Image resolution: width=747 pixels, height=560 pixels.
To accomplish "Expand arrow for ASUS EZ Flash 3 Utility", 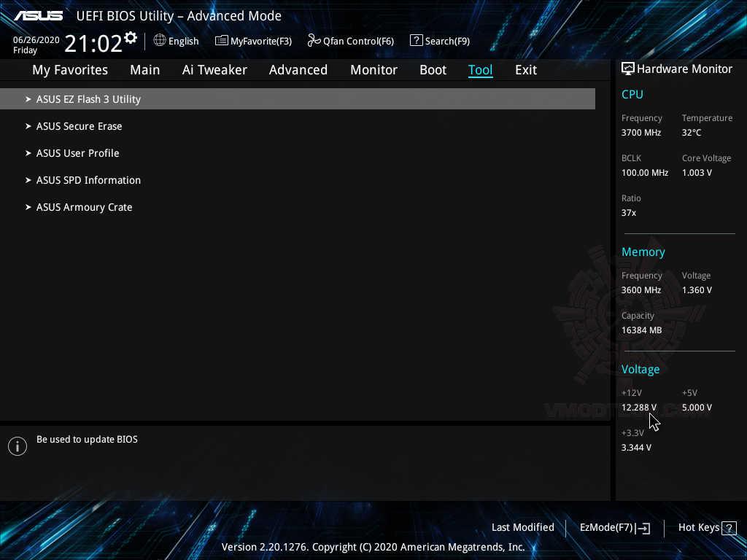I will tap(28, 99).
